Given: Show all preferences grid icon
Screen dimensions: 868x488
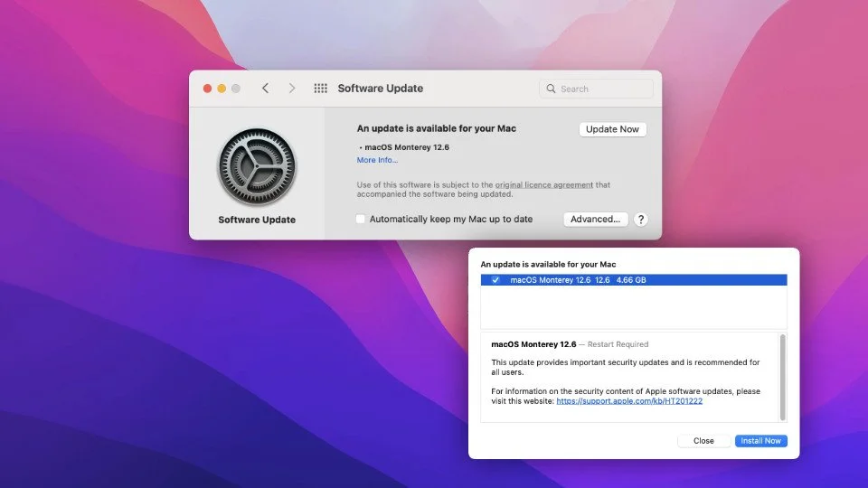Looking at the screenshot, I should 320,88.
